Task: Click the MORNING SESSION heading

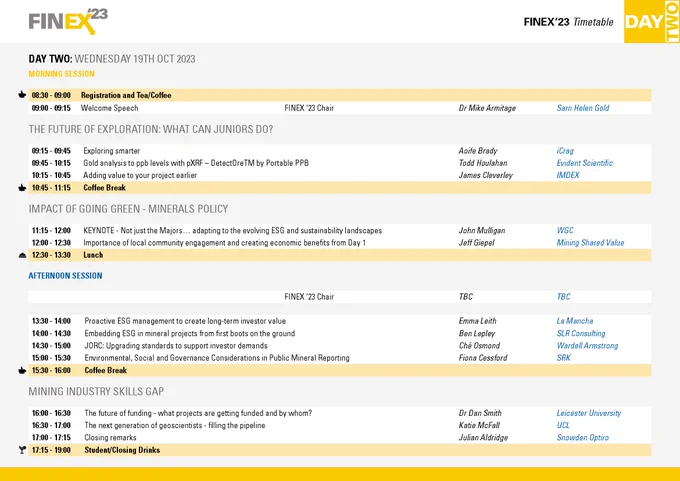Action: [62, 74]
